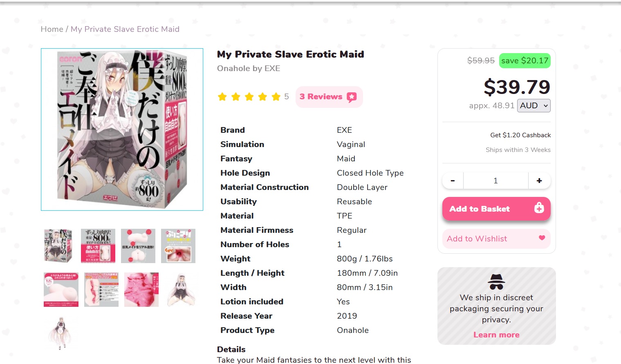
Task: Open the AUD currency dropdown
Action: click(x=534, y=106)
